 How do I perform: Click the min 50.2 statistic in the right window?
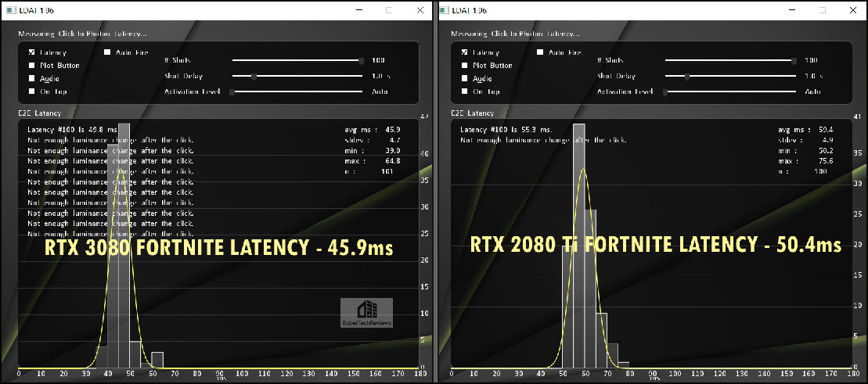pyautogui.click(x=805, y=150)
